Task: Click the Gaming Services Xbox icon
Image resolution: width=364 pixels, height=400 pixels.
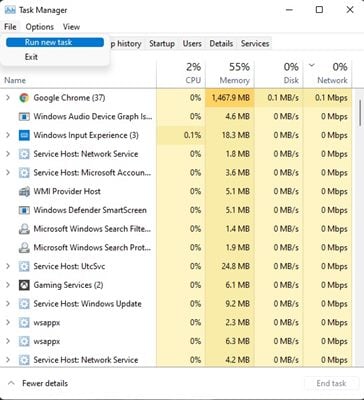Action: [x=24, y=285]
